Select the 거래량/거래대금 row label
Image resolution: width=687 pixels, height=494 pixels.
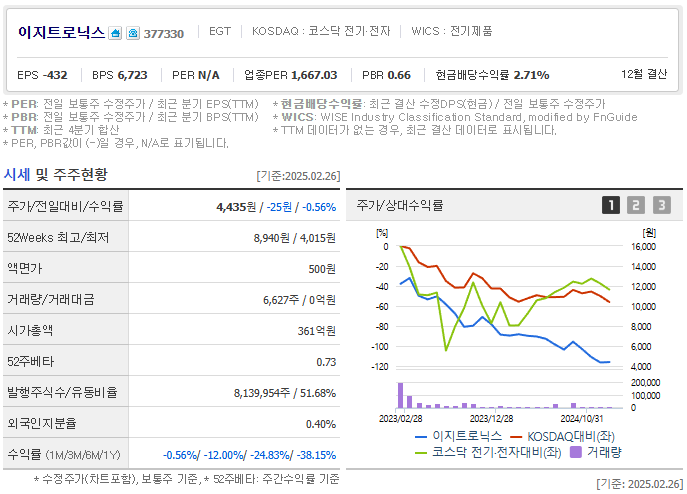pos(51,299)
